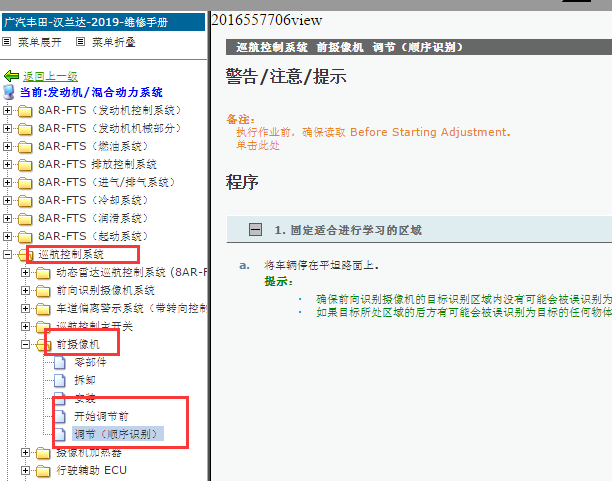This screenshot has width=612, height=481.
Task: Click document icon beside 拆卸
Action: (x=60, y=380)
